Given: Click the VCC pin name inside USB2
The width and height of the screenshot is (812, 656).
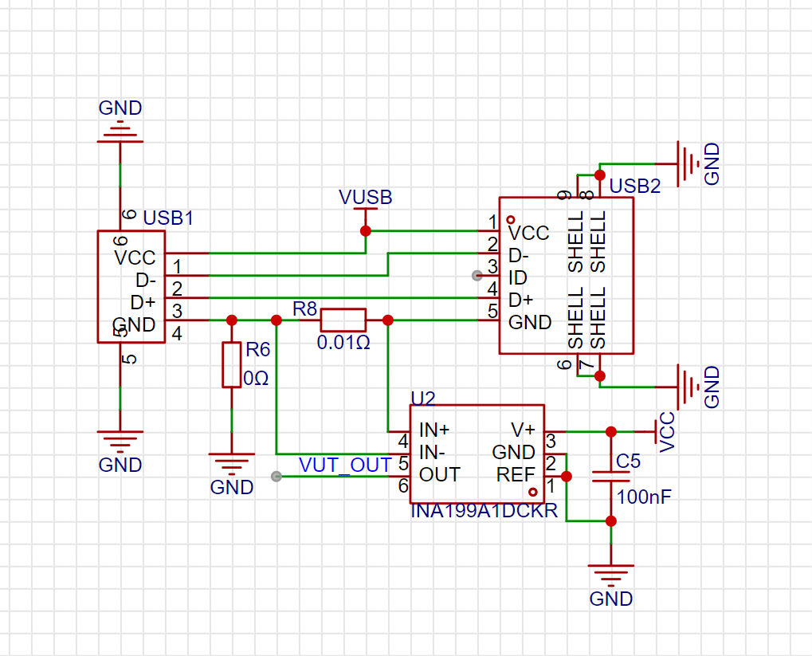Looking at the screenshot, I should (529, 234).
